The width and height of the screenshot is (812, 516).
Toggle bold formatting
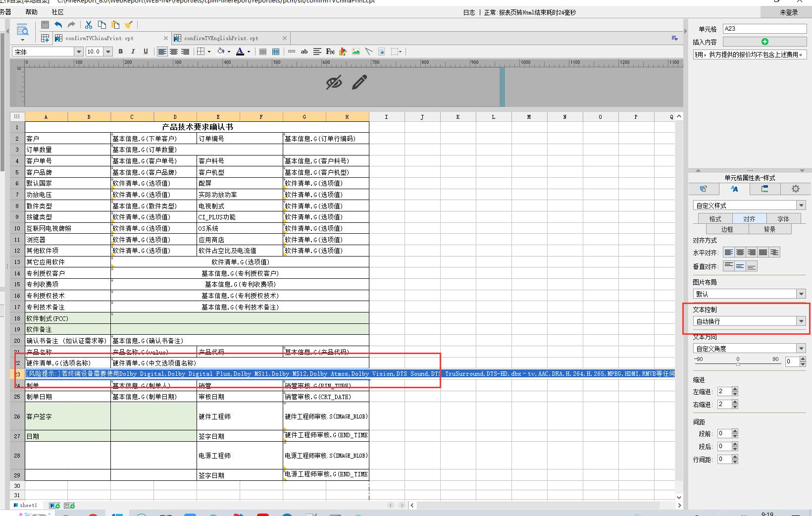[x=120, y=52]
